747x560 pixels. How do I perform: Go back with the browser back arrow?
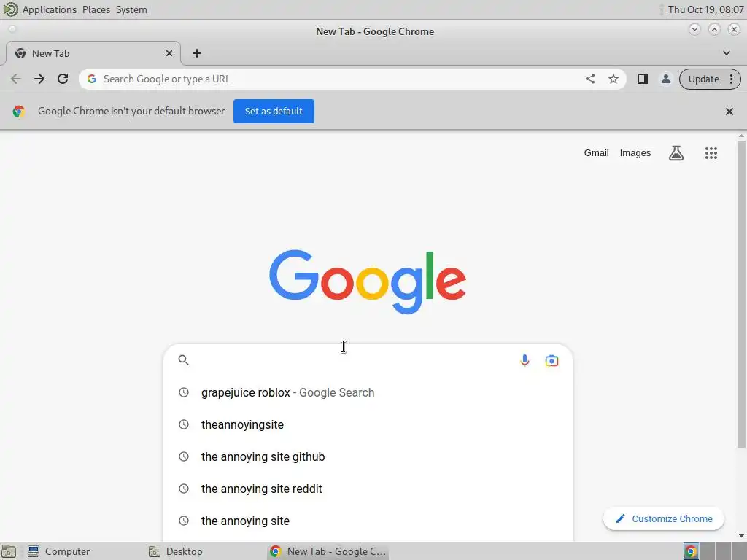coord(16,79)
